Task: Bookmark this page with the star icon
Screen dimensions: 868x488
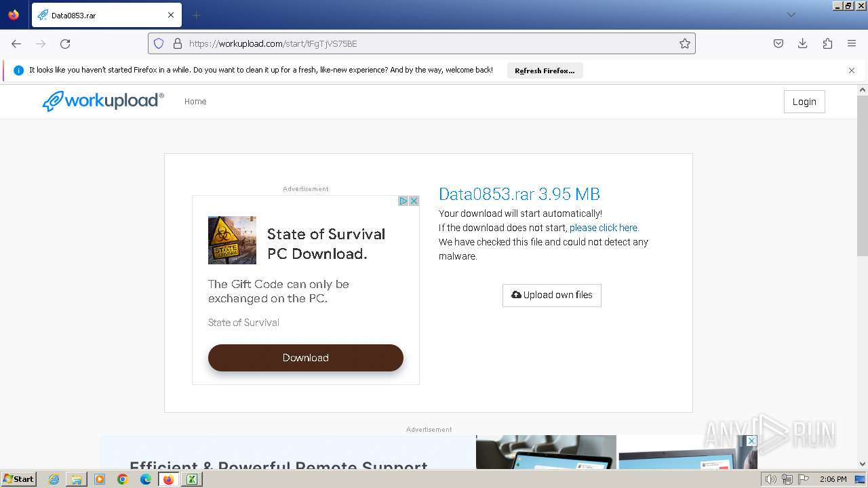Action: (x=685, y=43)
